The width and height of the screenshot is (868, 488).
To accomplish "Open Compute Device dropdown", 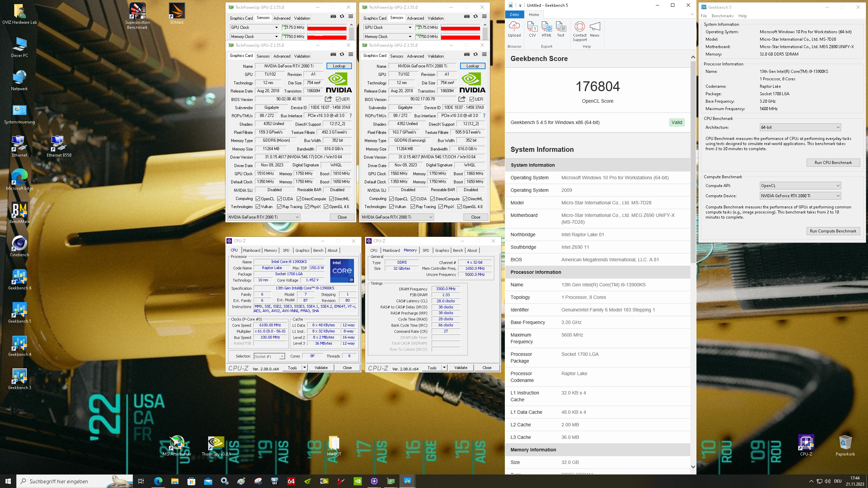I will pyautogui.click(x=800, y=196).
